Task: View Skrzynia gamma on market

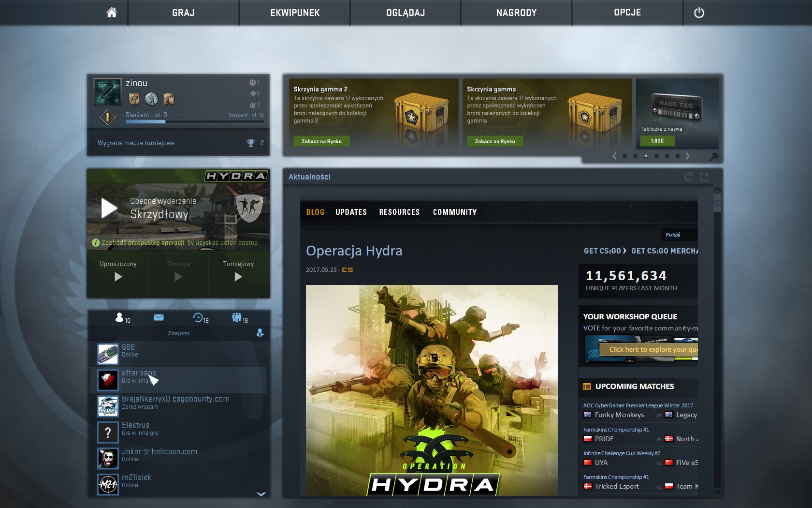Action: tap(495, 141)
